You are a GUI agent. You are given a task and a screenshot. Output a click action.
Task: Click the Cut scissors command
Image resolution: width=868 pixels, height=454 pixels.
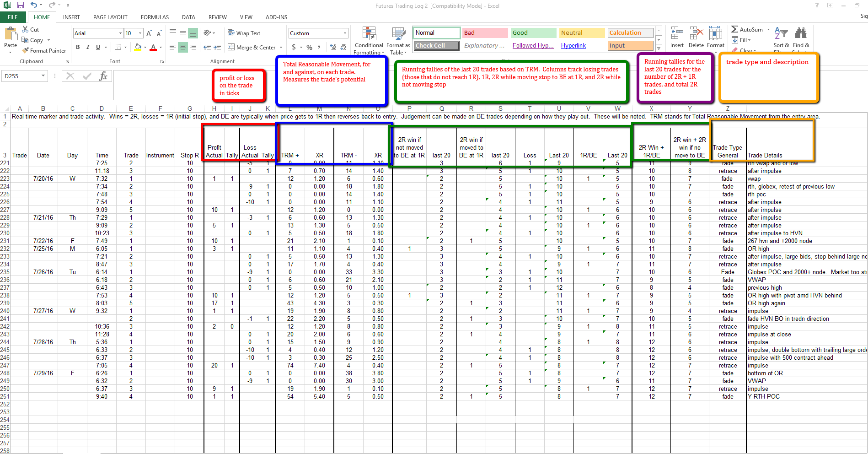tap(31, 29)
